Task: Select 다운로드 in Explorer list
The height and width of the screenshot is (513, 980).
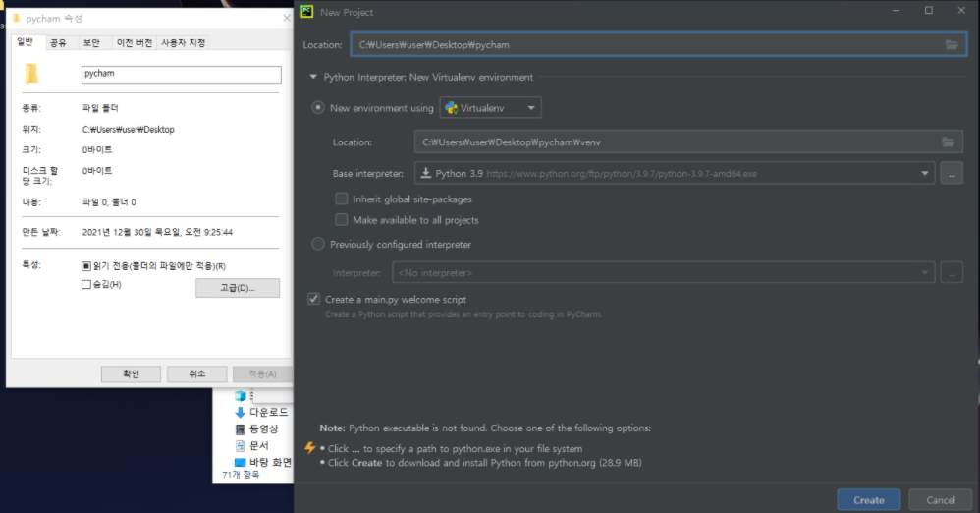Action: (x=269, y=413)
